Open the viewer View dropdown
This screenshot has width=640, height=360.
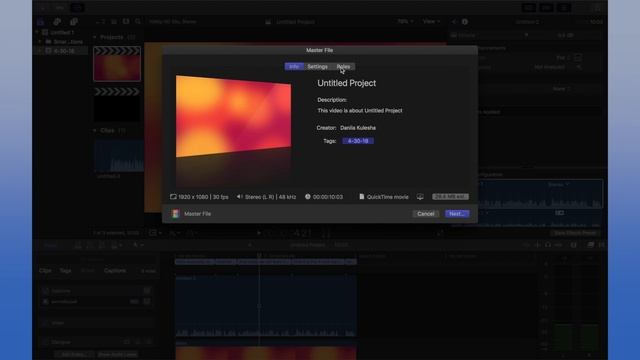(x=431, y=21)
